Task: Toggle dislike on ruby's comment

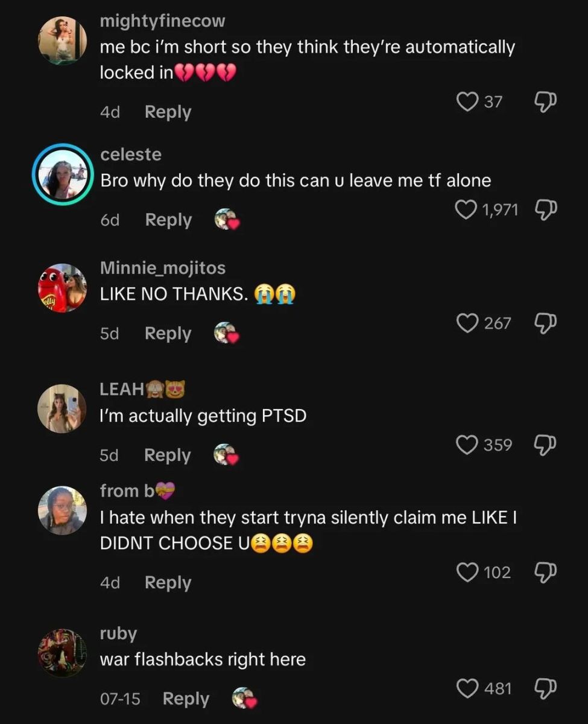Action: (545, 688)
